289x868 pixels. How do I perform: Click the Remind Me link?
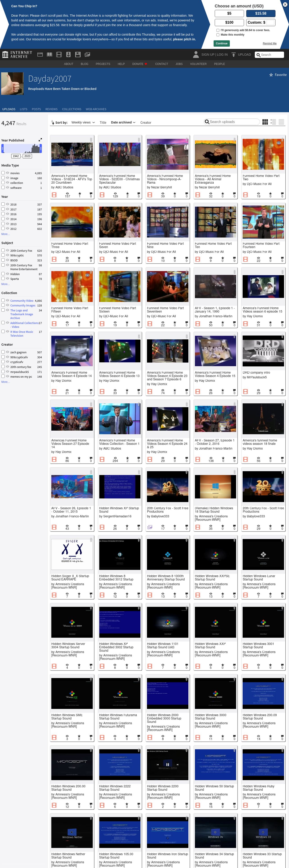[269, 43]
